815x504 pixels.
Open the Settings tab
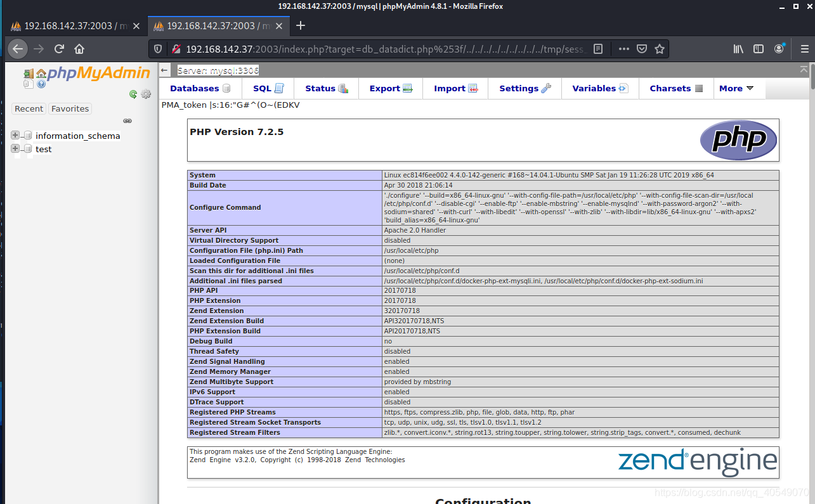(525, 89)
